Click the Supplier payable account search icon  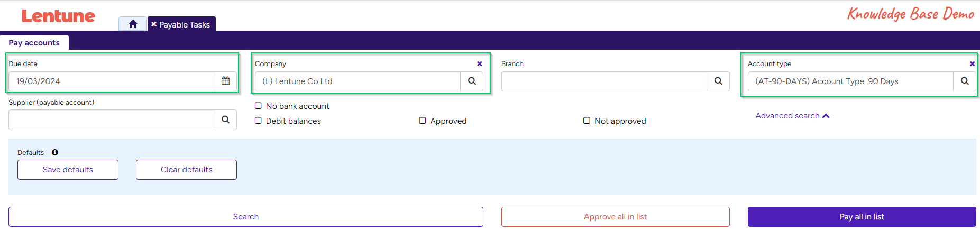(225, 120)
